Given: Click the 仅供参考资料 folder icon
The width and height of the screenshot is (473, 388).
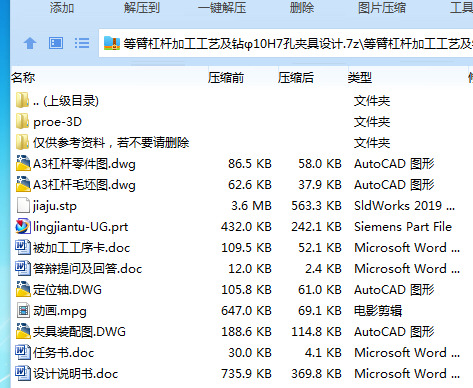Looking at the screenshot, I should [x=22, y=142].
